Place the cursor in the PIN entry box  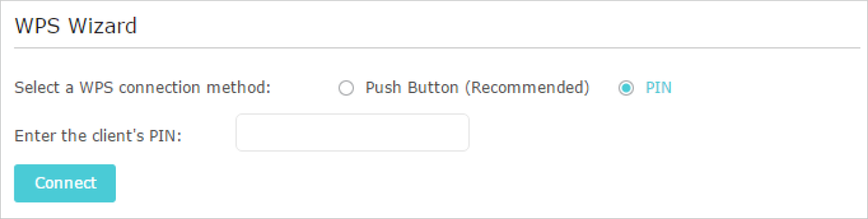pyautogui.click(x=352, y=132)
